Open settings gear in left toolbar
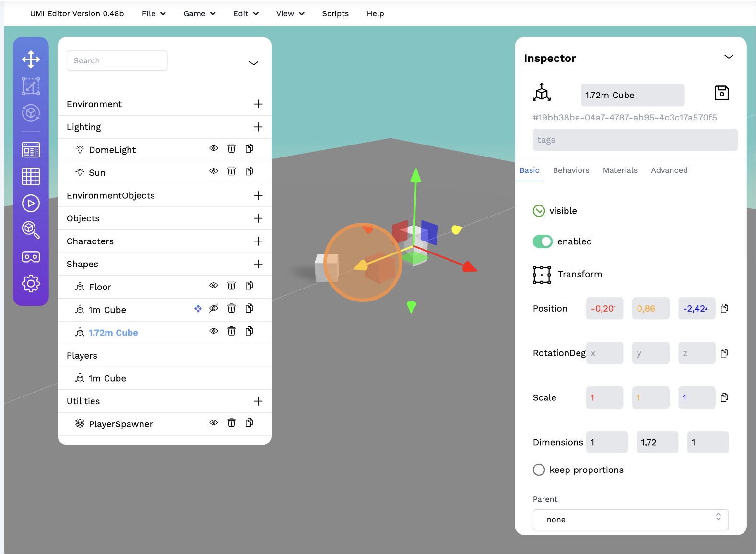Screen dimensions: 756x554 tap(31, 284)
